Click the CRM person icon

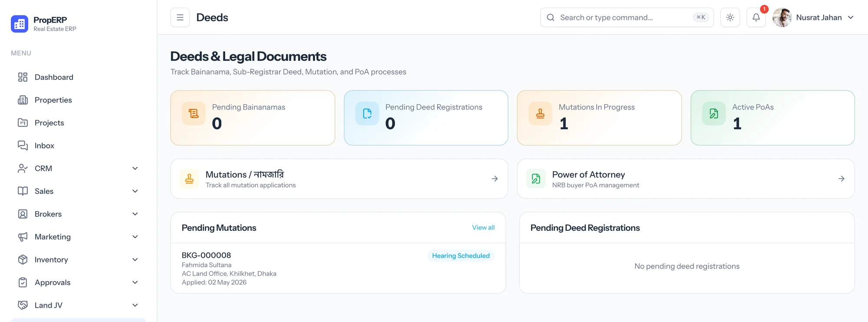pyautogui.click(x=23, y=169)
